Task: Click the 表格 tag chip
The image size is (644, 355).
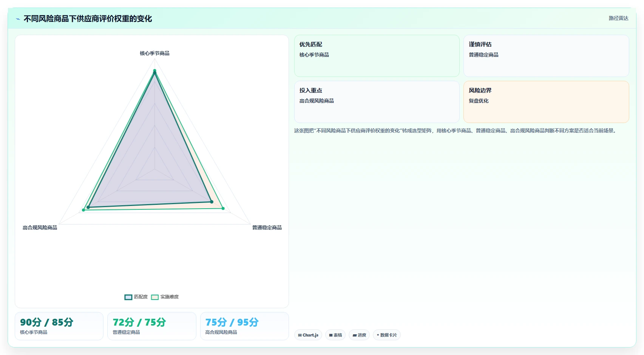Action: coord(335,335)
